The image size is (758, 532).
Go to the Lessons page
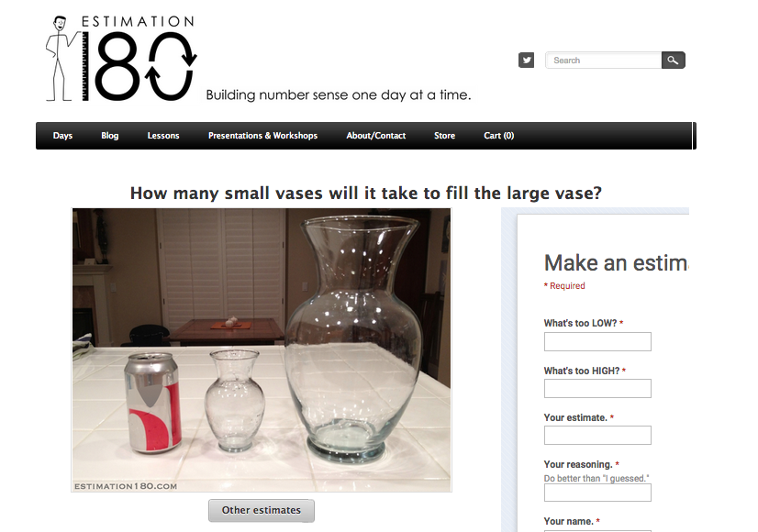point(163,136)
